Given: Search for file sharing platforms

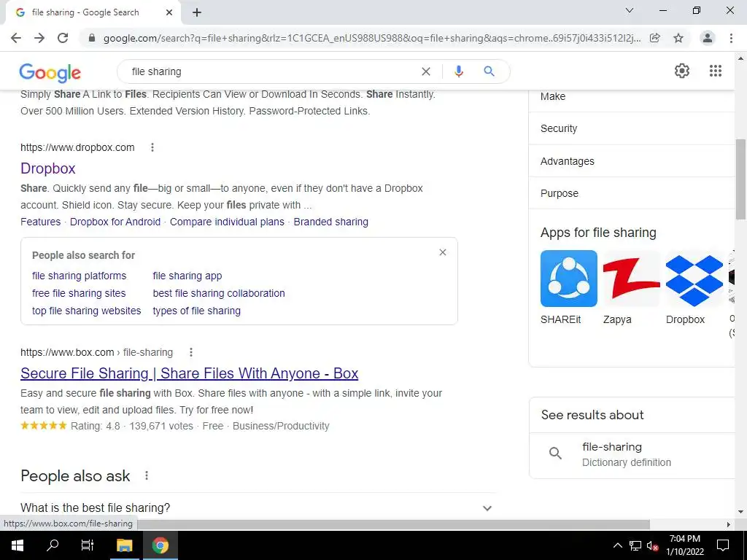Looking at the screenshot, I should [79, 276].
